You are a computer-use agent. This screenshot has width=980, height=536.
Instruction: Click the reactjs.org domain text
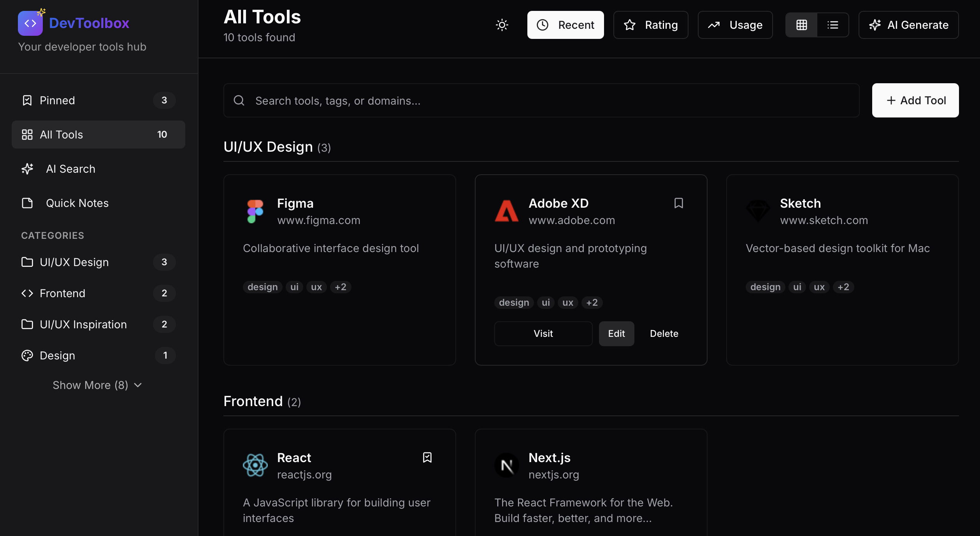304,475
